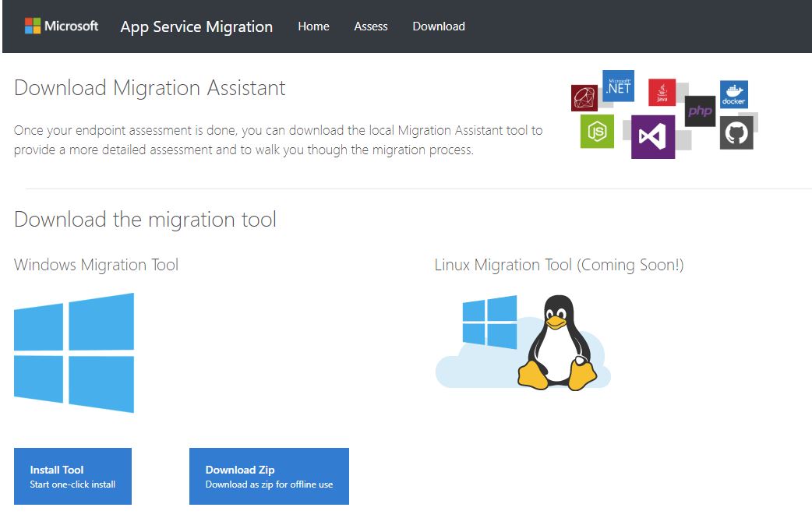
Task: Click the PHP icon
Action: (700, 111)
